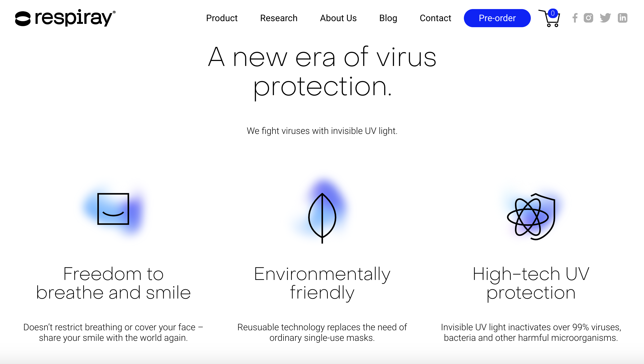Open the Instagram social icon
The image size is (644, 364).
(588, 18)
